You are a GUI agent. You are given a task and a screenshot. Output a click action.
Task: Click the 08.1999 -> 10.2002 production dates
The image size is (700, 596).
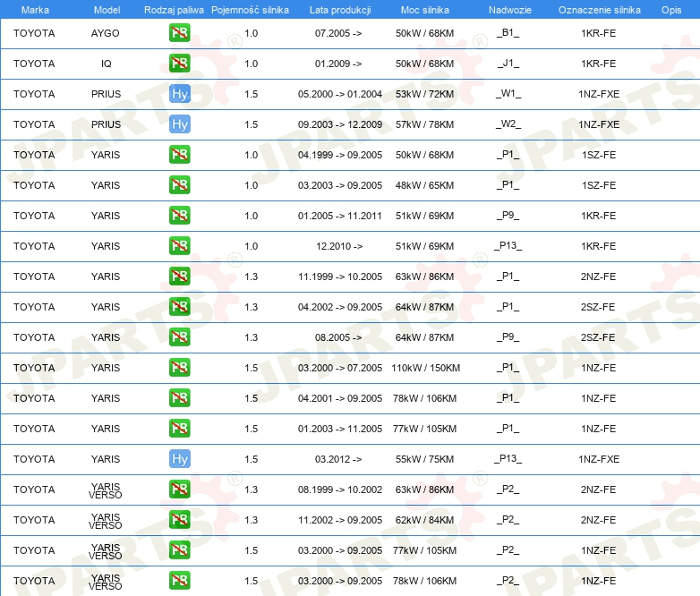(x=340, y=490)
